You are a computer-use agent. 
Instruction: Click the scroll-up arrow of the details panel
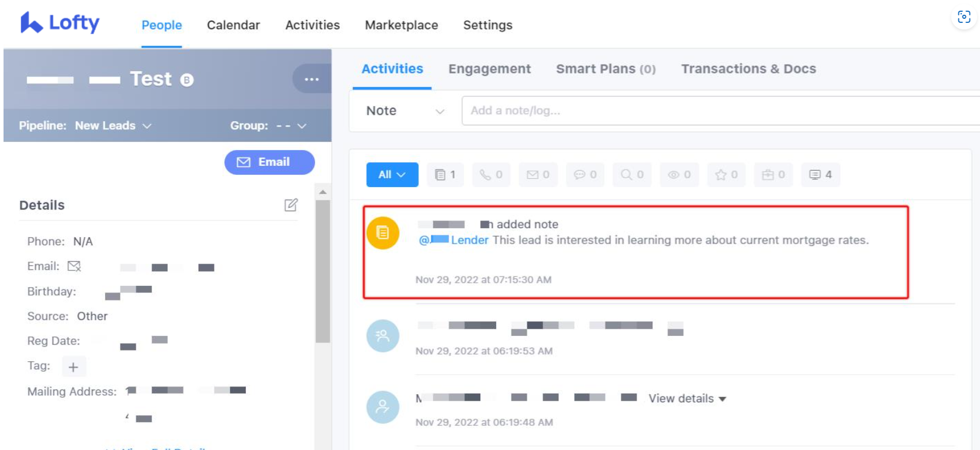(x=323, y=192)
